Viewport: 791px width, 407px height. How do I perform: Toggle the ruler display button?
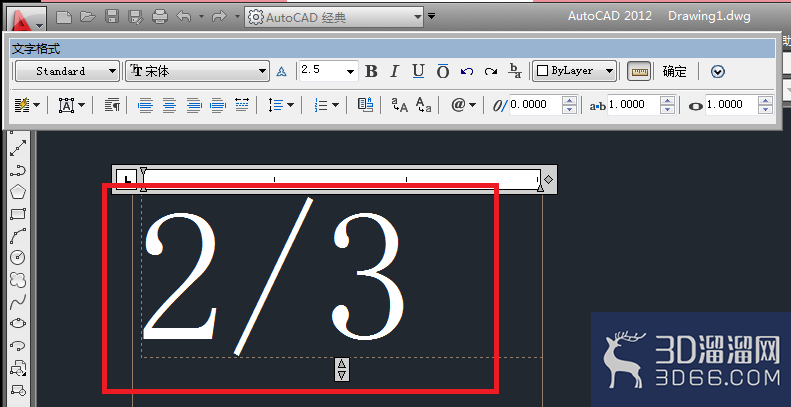click(639, 72)
